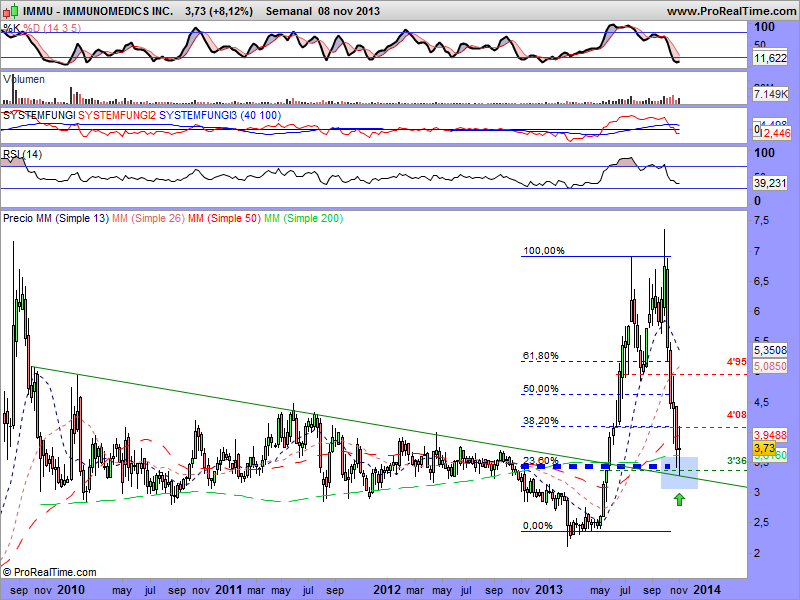
Task: Click the 2014 year on time axis
Action: [707, 590]
